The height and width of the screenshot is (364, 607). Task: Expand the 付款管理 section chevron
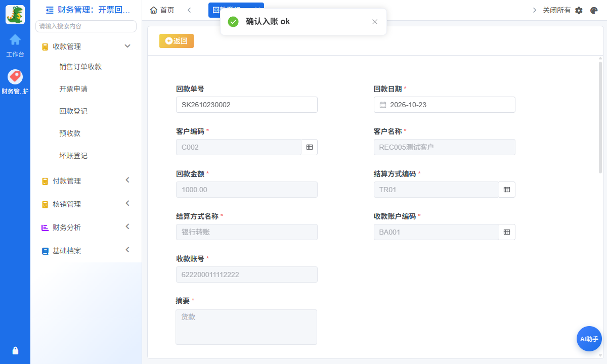pyautogui.click(x=127, y=180)
